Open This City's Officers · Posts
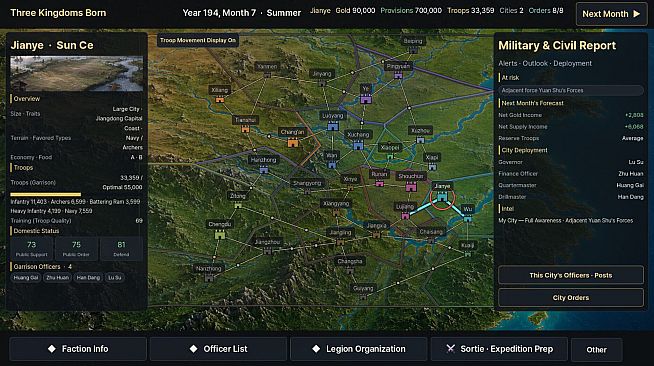654x366 pixels. 571,275
